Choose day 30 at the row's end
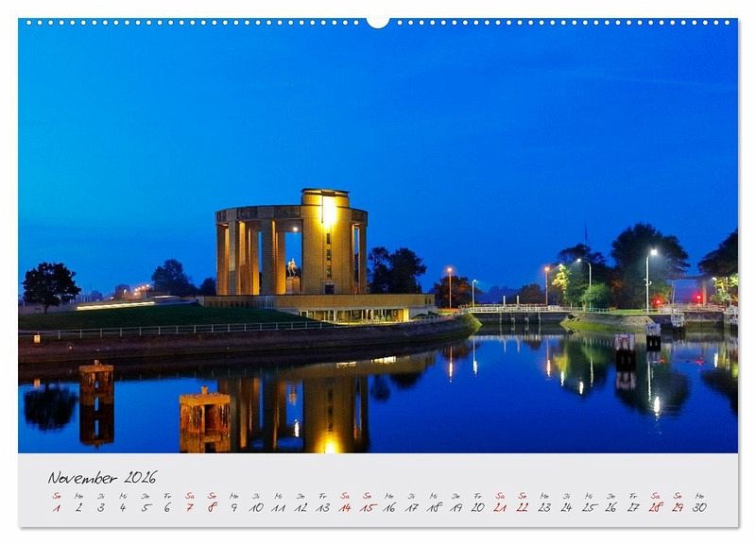The width and height of the screenshot is (756, 545). 699,507
